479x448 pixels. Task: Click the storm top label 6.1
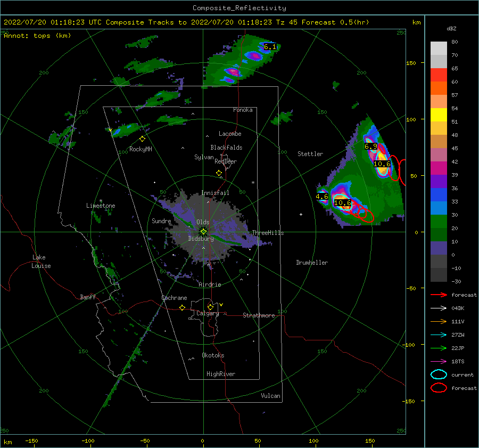point(270,47)
